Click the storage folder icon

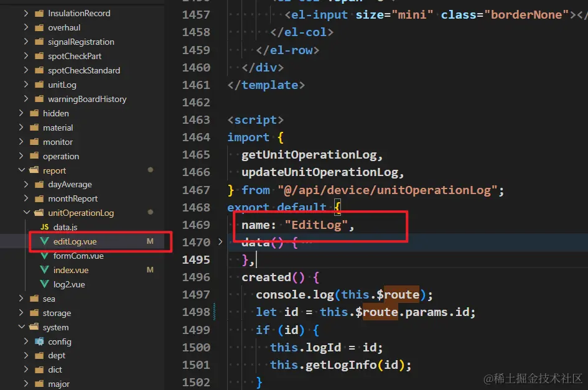pyautogui.click(x=34, y=313)
